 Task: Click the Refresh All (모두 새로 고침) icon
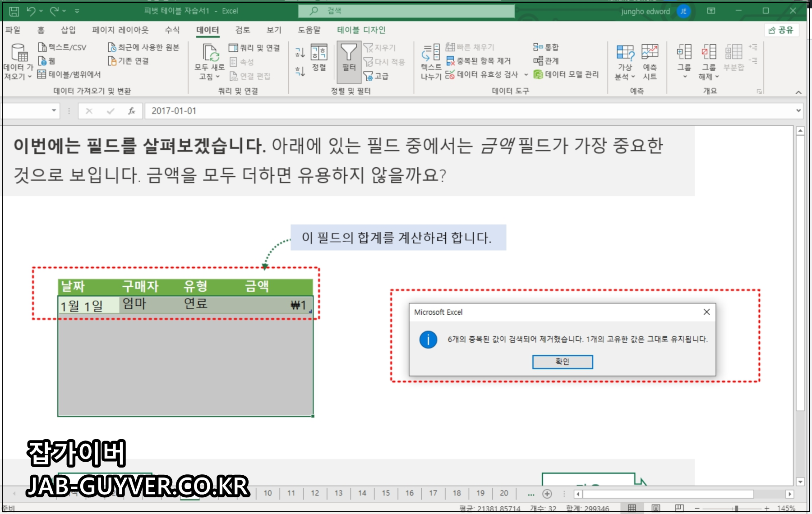[x=210, y=53]
